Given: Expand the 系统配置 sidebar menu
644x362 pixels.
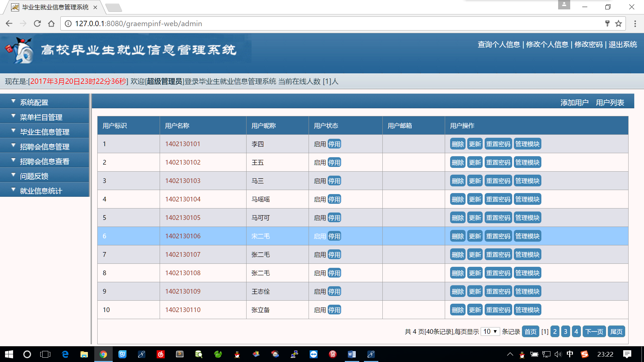Looking at the screenshot, I should 34,102.
